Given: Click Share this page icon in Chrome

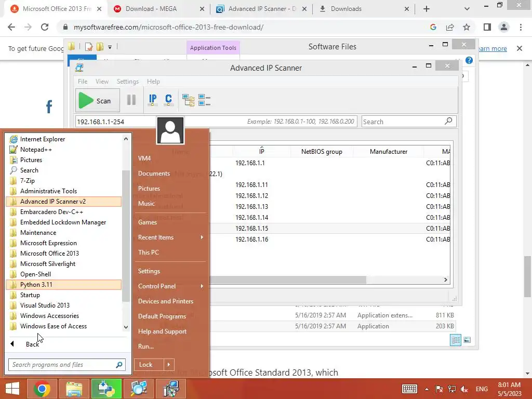Looking at the screenshot, I should coord(450,27).
